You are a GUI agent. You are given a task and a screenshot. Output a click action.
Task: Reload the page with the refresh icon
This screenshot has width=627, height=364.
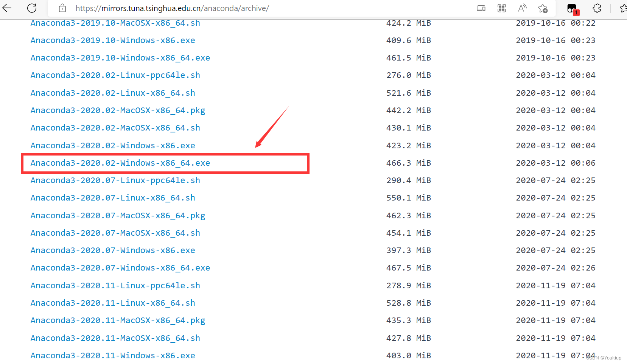click(32, 8)
